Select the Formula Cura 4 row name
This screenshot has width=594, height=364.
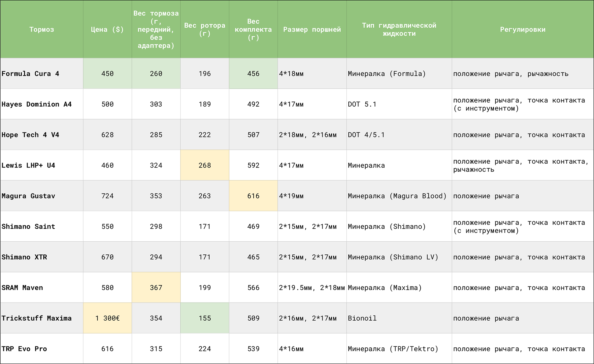pyautogui.click(x=30, y=74)
